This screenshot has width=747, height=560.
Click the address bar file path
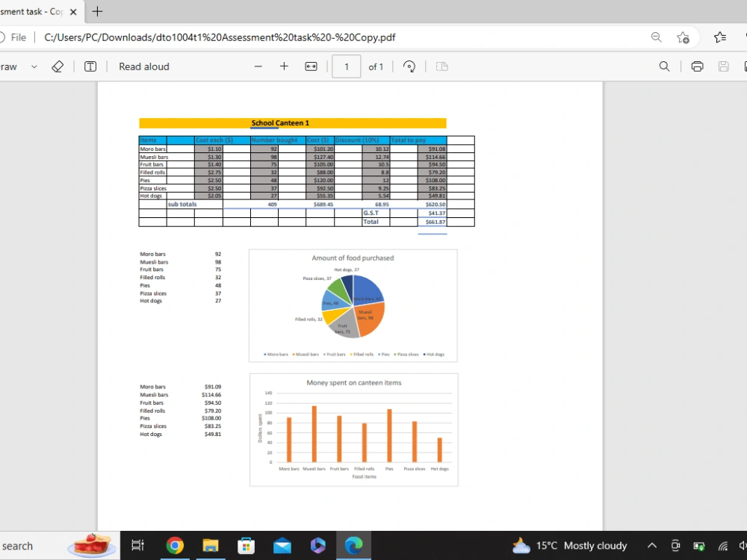click(220, 37)
